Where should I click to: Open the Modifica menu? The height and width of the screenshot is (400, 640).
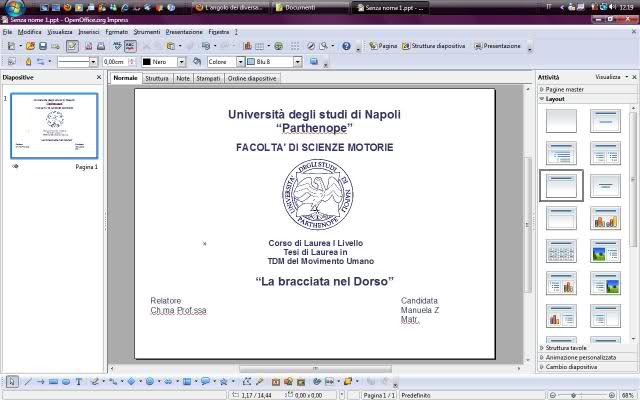coord(29,32)
